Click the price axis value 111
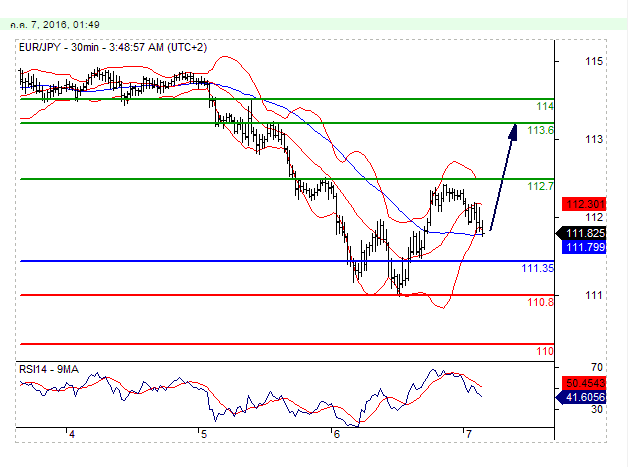 point(594,295)
